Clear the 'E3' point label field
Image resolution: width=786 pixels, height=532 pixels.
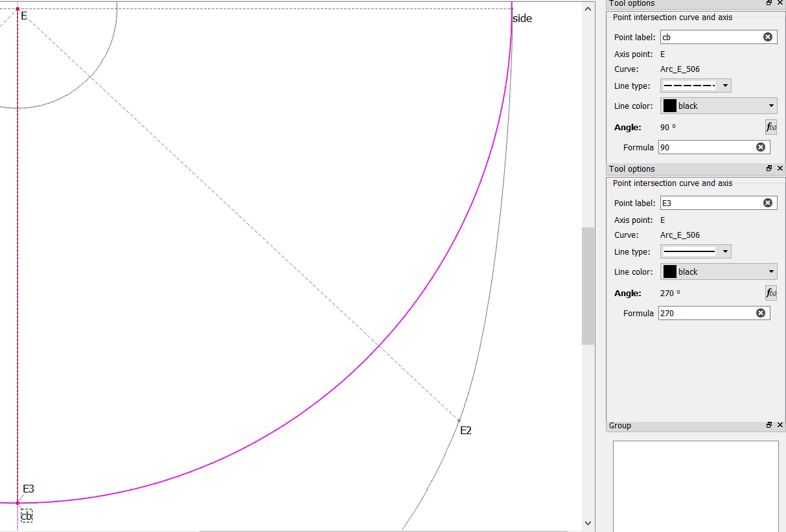(x=768, y=203)
